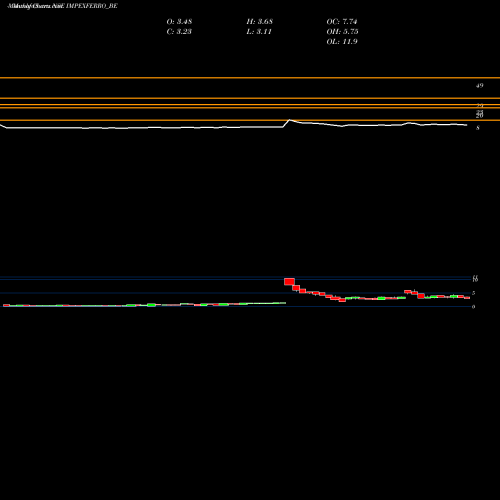
Task: Click the OC: 7.74 reading
Action: [342, 22]
